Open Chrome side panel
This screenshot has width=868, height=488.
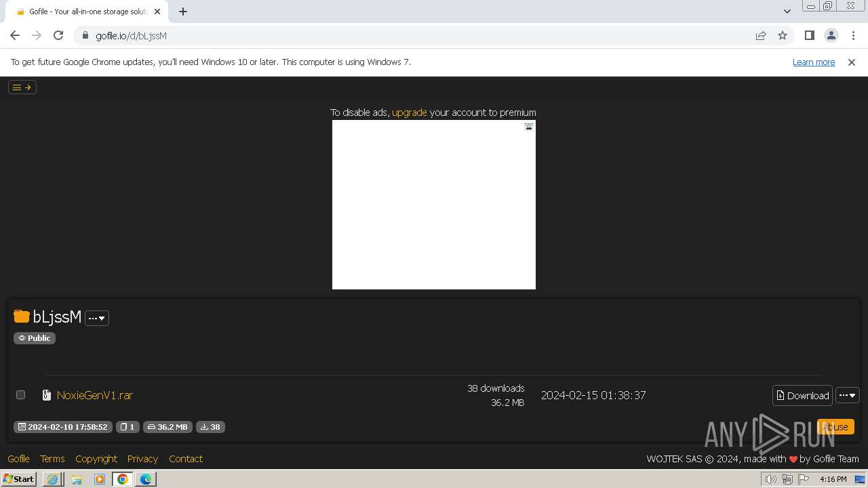point(809,35)
